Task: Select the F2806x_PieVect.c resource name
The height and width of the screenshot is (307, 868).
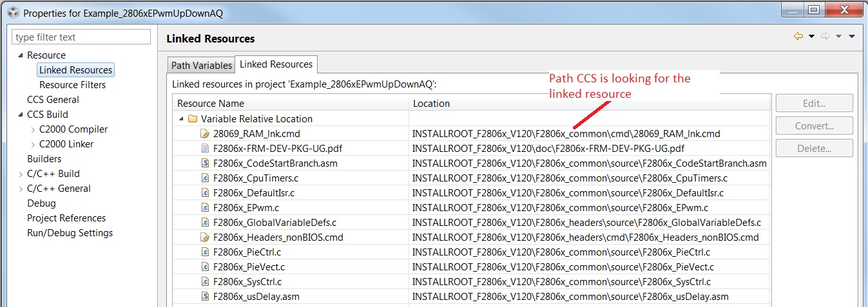Action: point(249,267)
